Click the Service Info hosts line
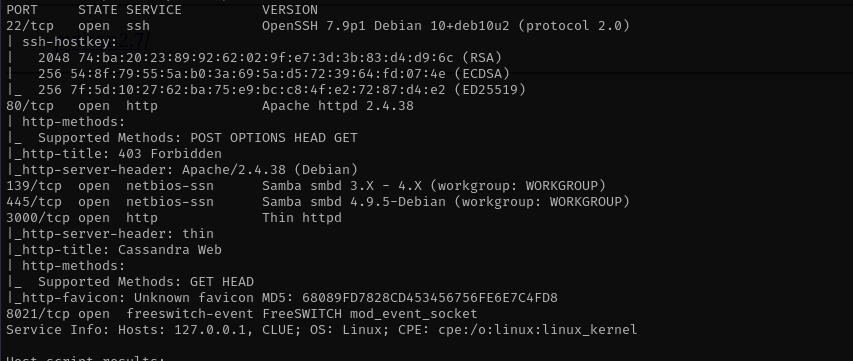 coord(322,329)
